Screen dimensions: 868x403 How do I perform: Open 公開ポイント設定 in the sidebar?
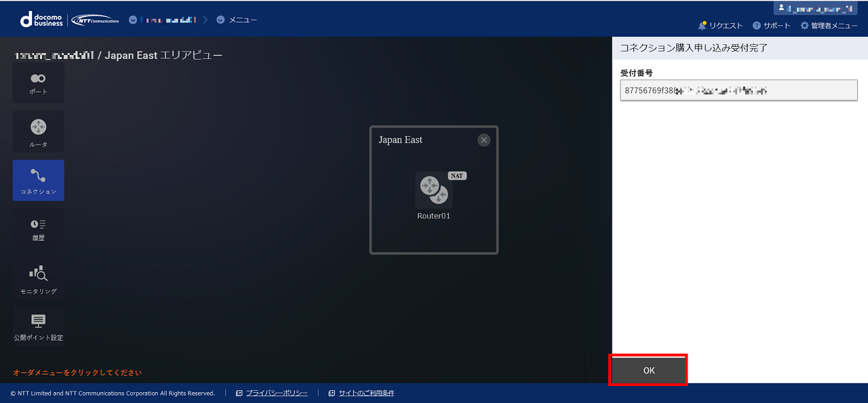coord(39,326)
